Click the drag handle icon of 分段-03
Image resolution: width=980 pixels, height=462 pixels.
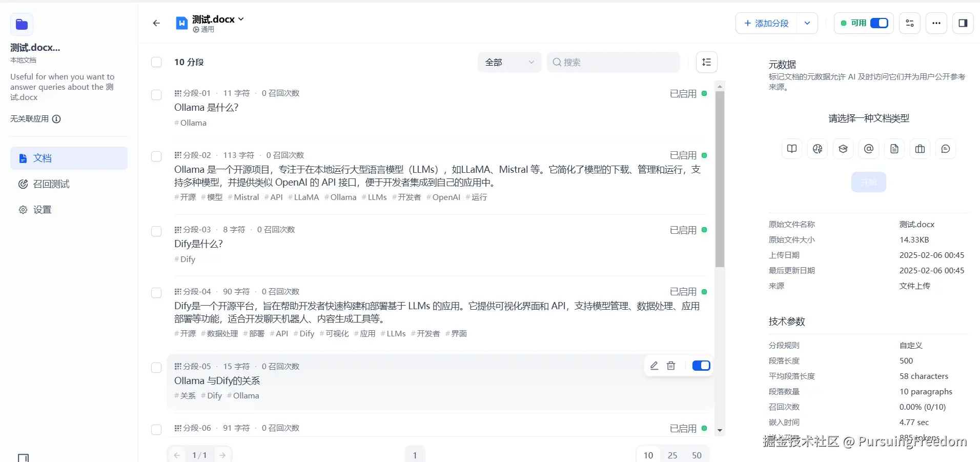(178, 229)
